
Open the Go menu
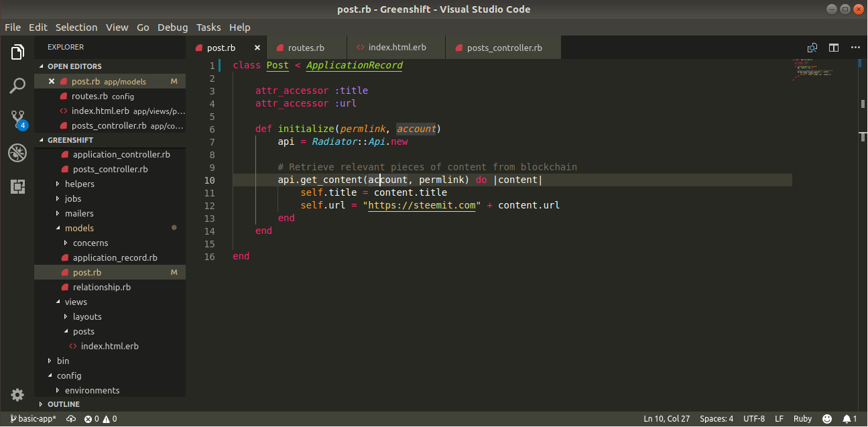[x=143, y=27]
